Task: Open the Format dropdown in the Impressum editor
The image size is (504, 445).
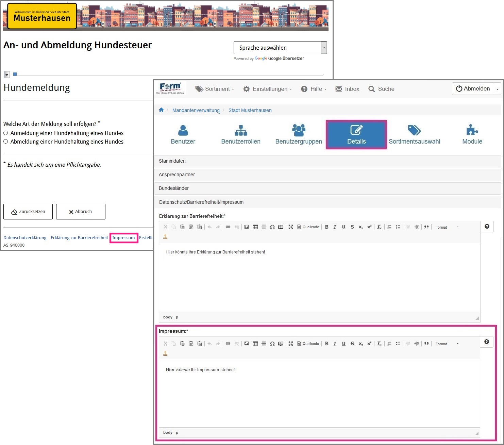Action: 447,344
